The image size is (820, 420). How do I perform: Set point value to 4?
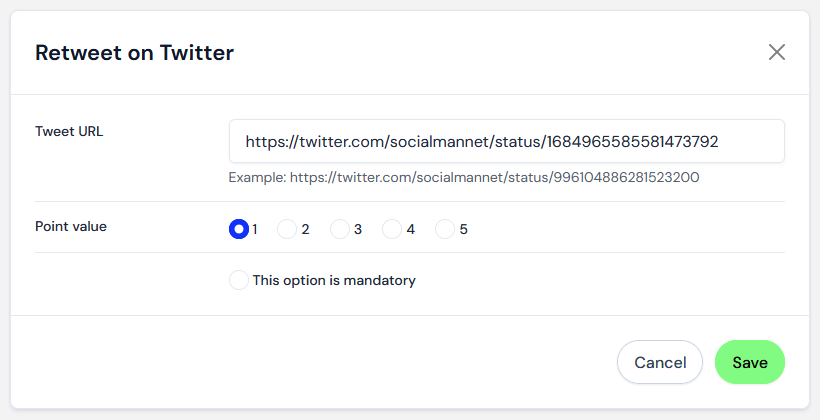click(x=392, y=229)
